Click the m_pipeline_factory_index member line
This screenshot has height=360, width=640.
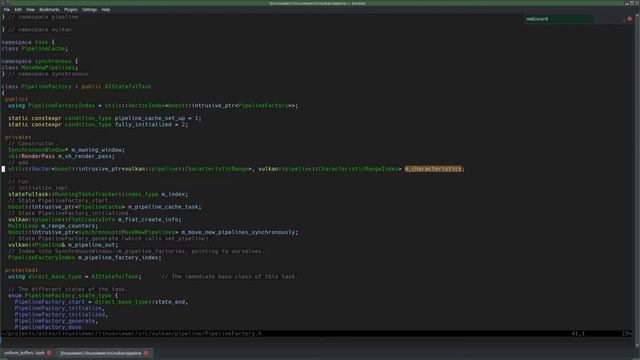(x=85, y=258)
